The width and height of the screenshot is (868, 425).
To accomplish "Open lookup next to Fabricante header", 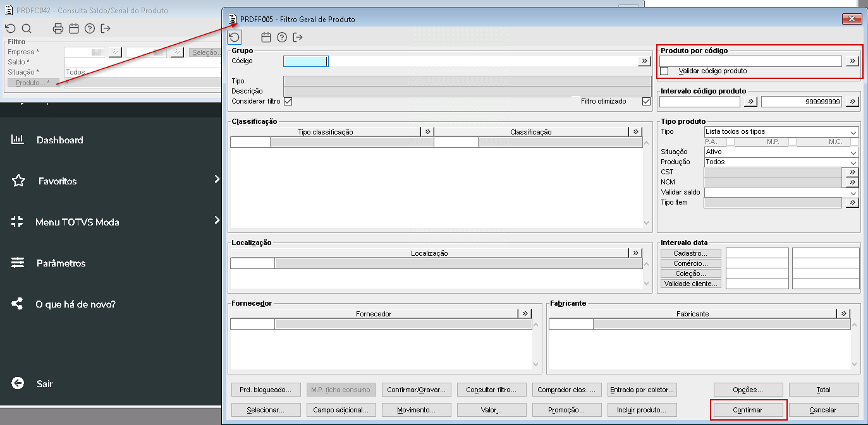I will pyautogui.click(x=843, y=314).
